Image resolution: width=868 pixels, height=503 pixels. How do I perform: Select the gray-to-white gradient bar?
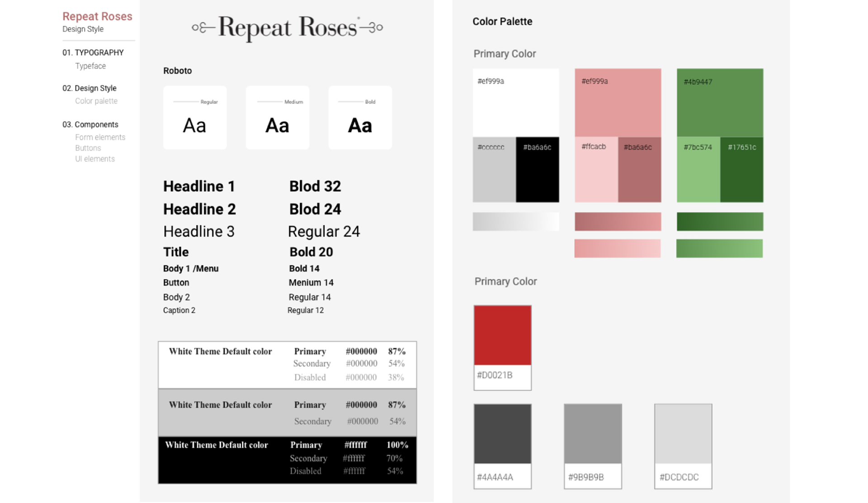click(x=516, y=222)
